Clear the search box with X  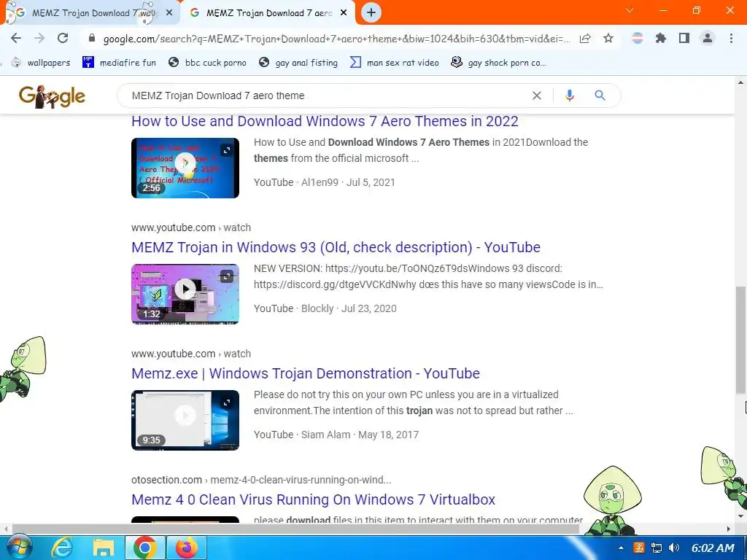click(536, 96)
